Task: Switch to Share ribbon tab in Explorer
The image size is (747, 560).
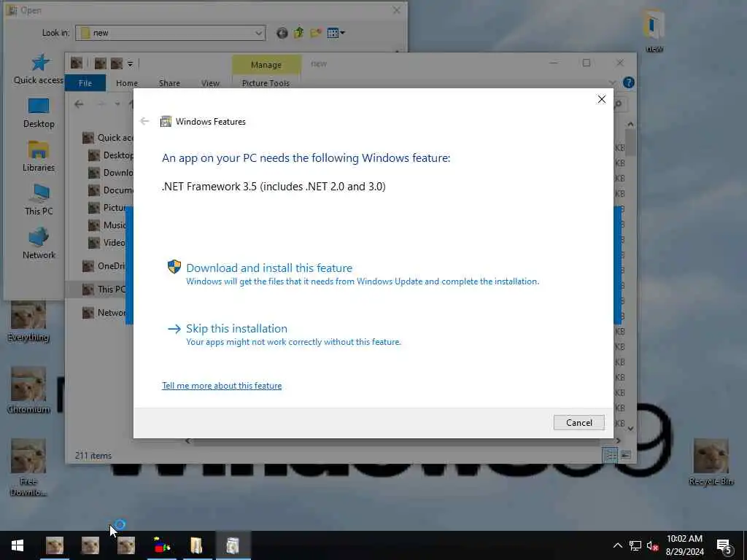Action: (x=169, y=83)
